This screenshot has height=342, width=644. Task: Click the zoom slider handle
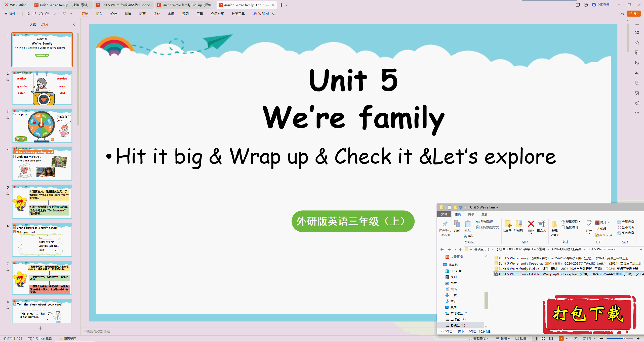point(624,338)
